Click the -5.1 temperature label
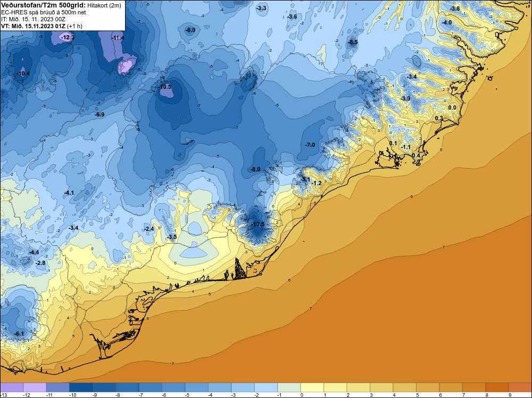This screenshot has width=532, height=398. pos(305,179)
